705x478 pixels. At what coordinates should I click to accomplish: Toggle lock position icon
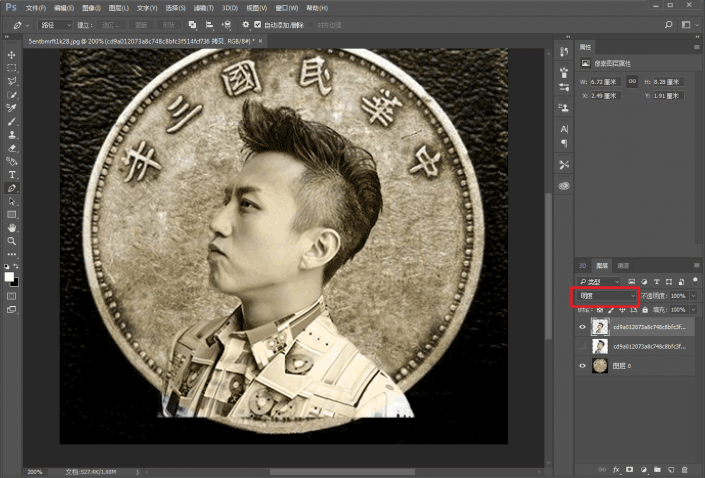tap(622, 309)
